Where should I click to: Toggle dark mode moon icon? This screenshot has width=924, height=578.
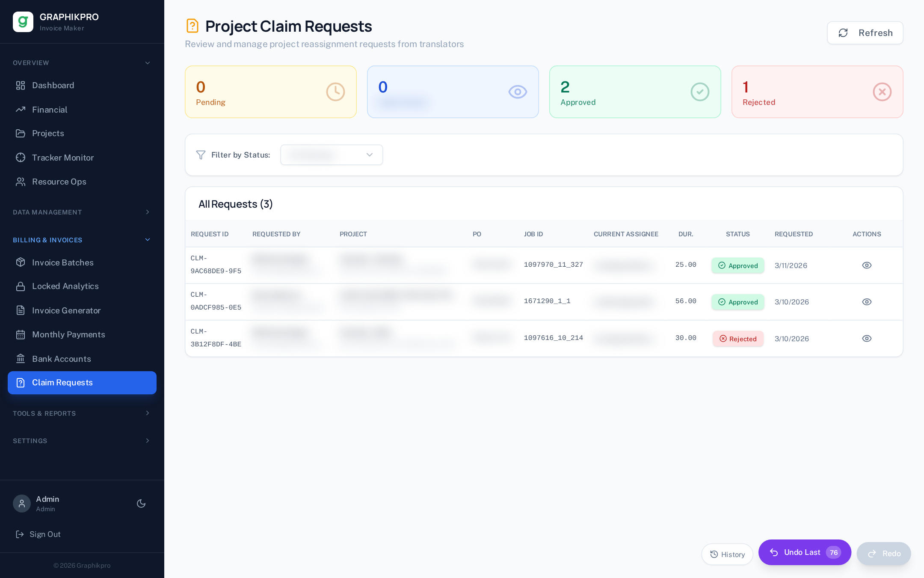(x=141, y=504)
